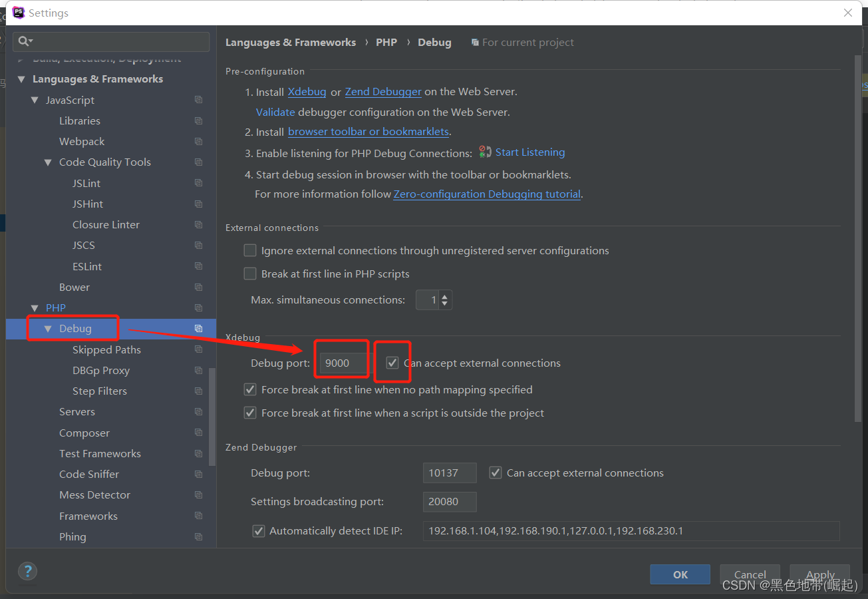
Task: Click the project-level icon next to Webpack
Action: [198, 141]
